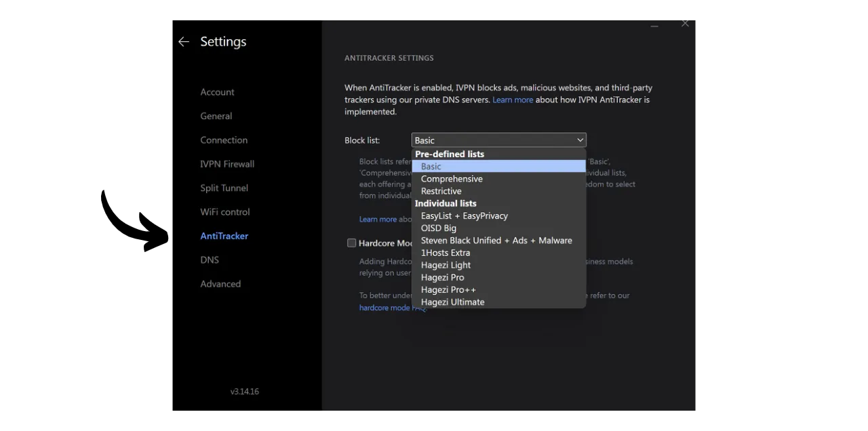
Task: Choose Comprehensive block list option
Action: coord(499,179)
